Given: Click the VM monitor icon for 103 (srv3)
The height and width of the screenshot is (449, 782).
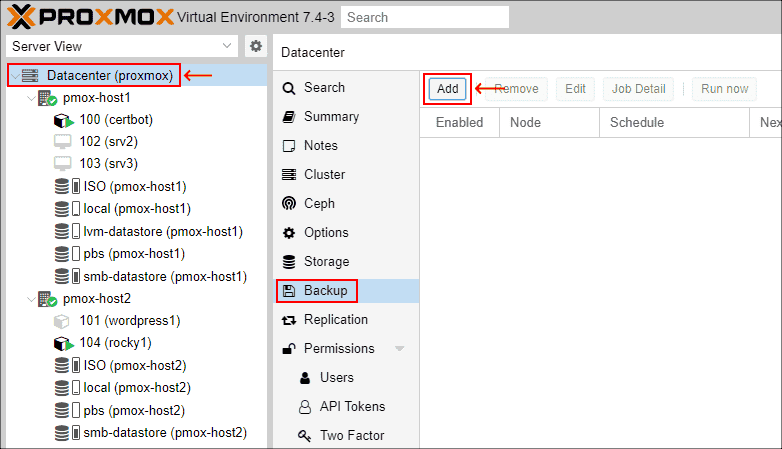Looking at the screenshot, I should (x=63, y=164).
